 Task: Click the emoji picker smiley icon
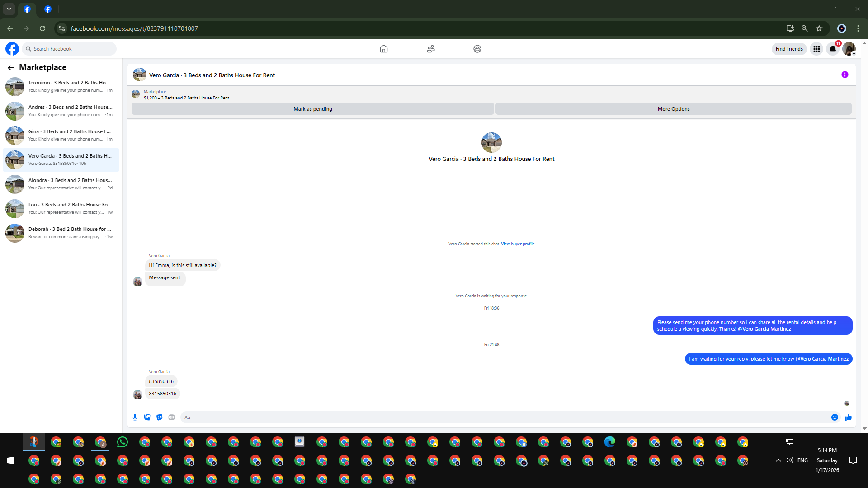tap(835, 418)
